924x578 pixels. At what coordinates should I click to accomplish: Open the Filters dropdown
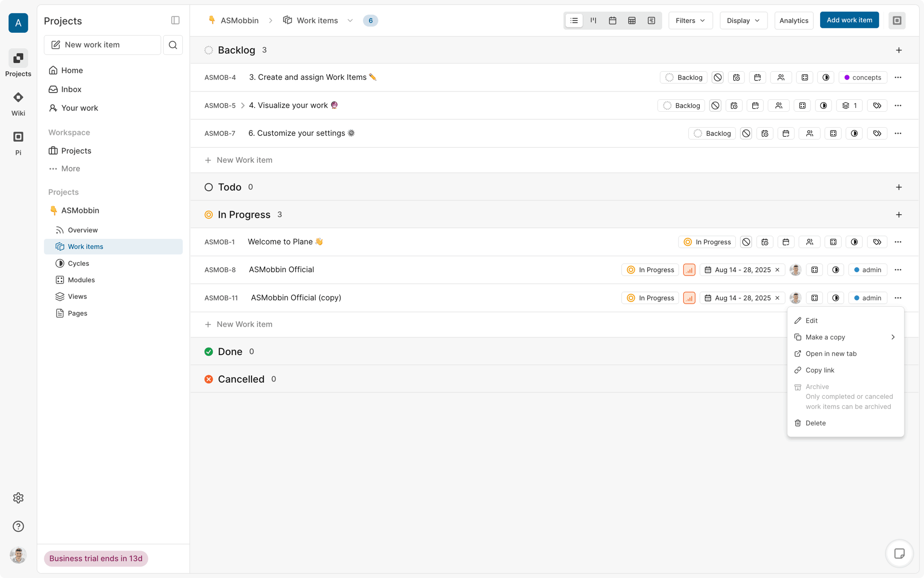pos(691,21)
